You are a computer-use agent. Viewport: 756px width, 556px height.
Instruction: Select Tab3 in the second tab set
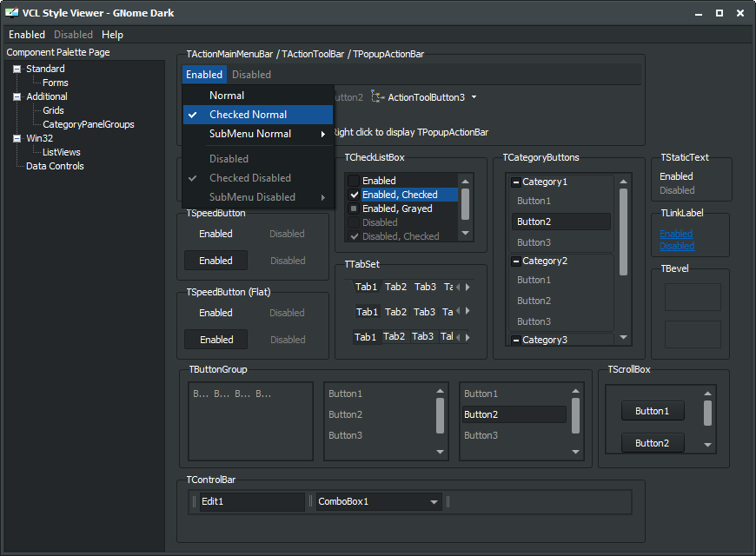tap(424, 312)
